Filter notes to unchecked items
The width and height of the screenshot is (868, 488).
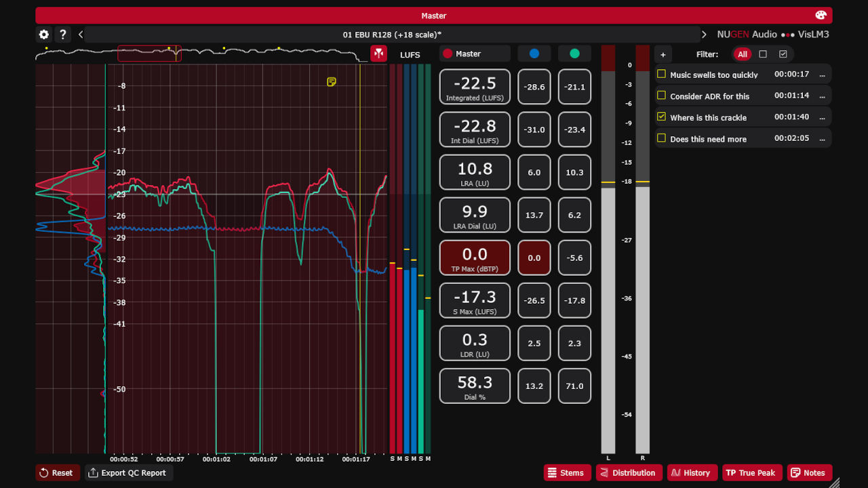click(763, 54)
